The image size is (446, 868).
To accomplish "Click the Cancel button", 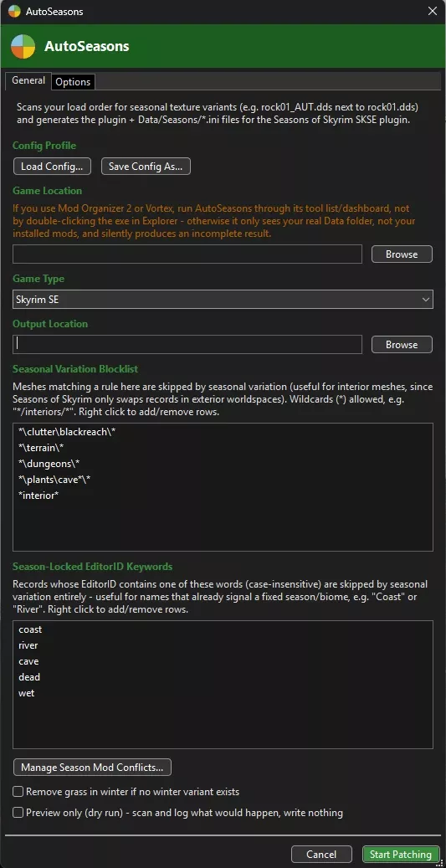I will point(321,854).
